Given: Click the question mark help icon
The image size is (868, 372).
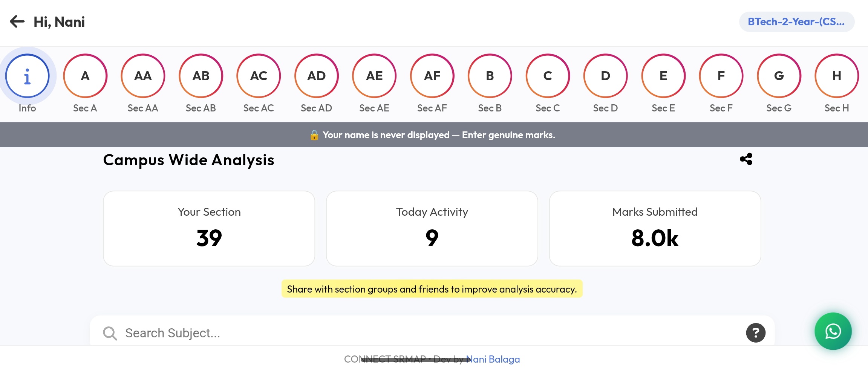Looking at the screenshot, I should click(x=756, y=333).
